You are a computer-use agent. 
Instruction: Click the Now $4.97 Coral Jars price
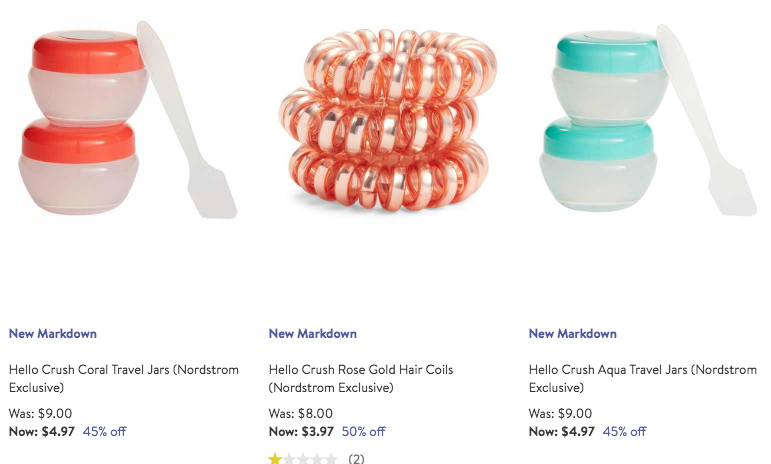coord(42,432)
